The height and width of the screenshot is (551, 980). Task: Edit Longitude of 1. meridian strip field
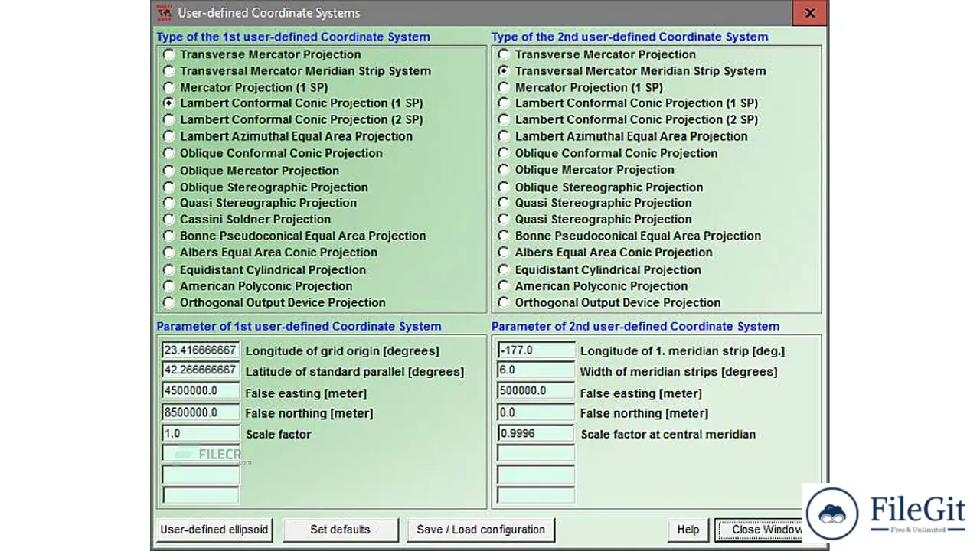[x=536, y=350]
